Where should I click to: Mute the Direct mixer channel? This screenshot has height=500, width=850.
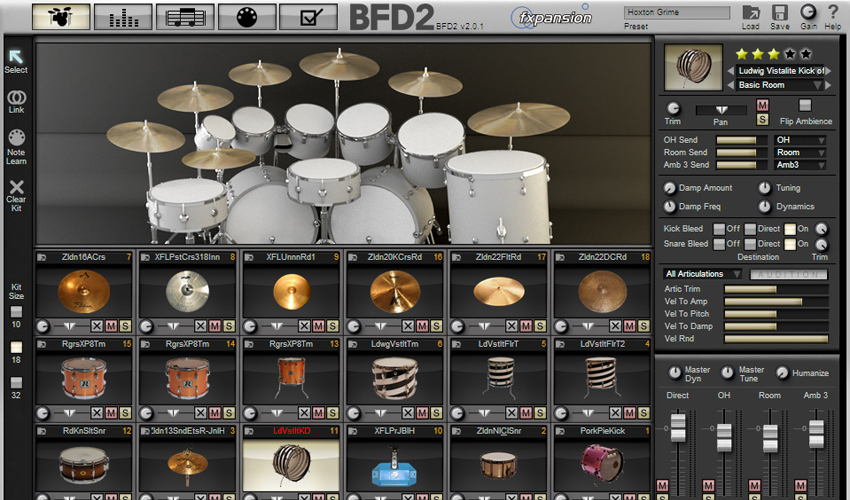(662, 485)
